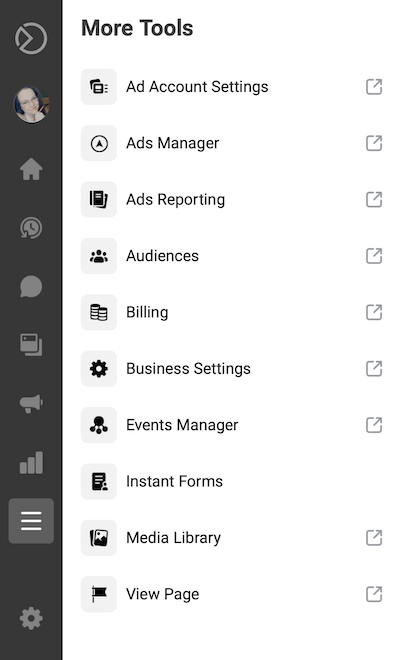Open Ads Reporting external link arrow

click(374, 200)
